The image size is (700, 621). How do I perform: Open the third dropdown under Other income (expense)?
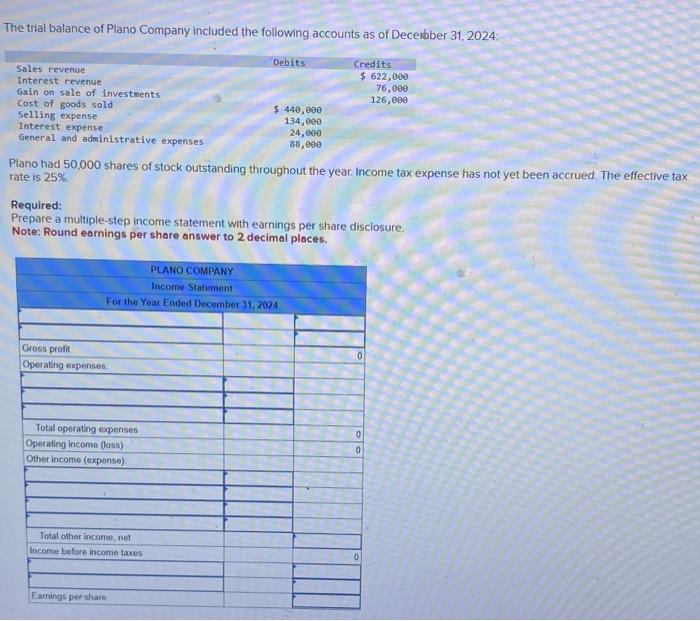[x=125, y=506]
